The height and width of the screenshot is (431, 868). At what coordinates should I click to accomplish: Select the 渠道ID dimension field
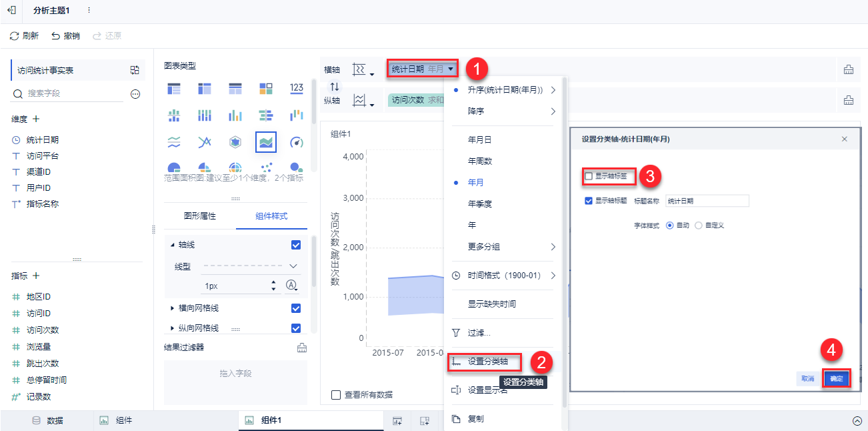(x=39, y=172)
